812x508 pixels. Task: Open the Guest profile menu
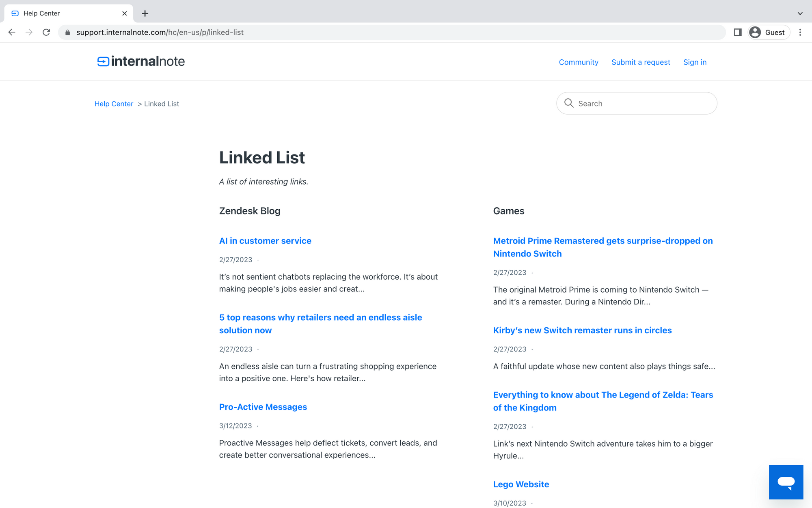(769, 33)
